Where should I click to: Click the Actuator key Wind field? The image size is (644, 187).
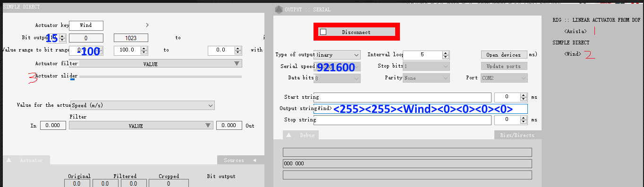tap(86, 25)
